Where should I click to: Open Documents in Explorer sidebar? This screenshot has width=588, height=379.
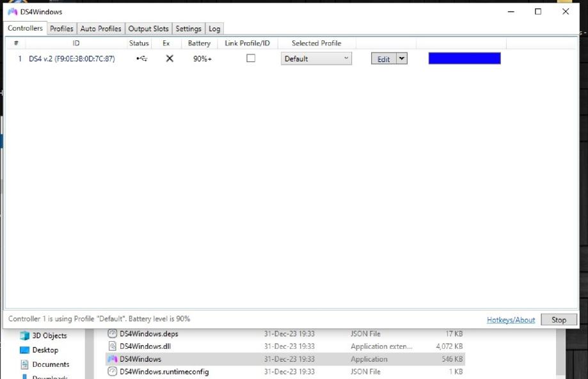[51, 364]
